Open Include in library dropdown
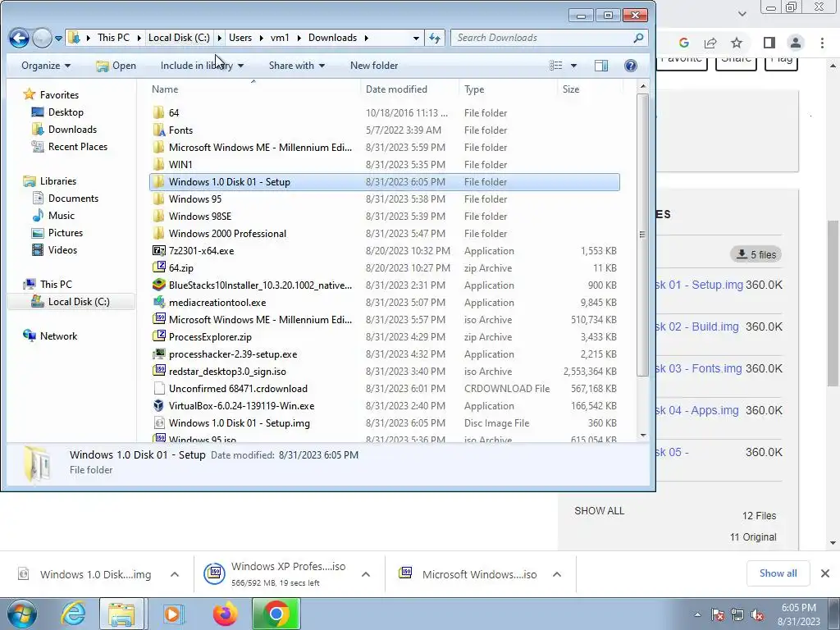The width and height of the screenshot is (840, 630). pos(202,66)
